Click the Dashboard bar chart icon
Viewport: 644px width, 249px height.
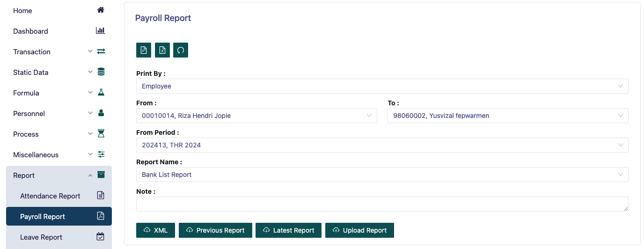coord(101,31)
